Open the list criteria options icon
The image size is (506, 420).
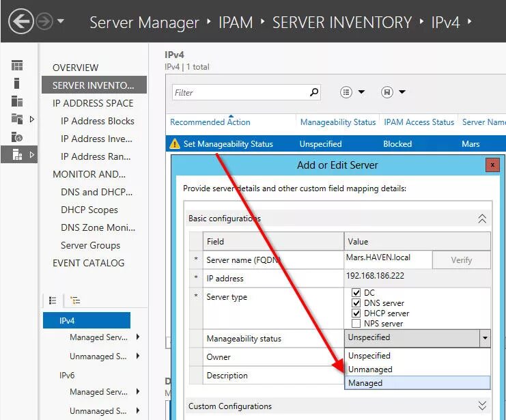click(x=346, y=92)
